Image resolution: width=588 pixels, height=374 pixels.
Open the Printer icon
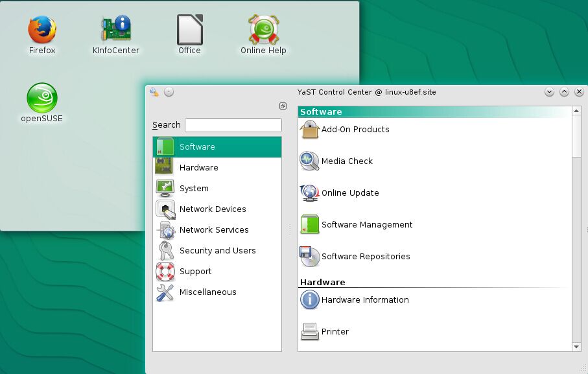coord(310,332)
